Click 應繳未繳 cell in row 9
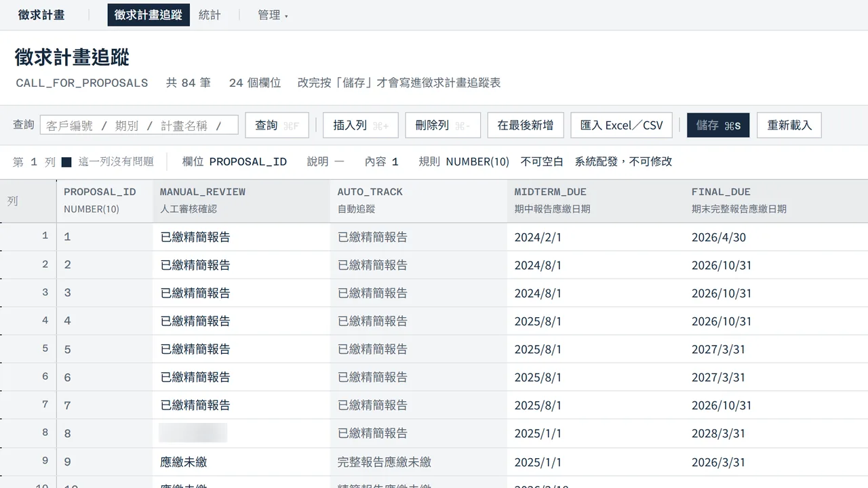The width and height of the screenshot is (868, 488). (x=241, y=462)
